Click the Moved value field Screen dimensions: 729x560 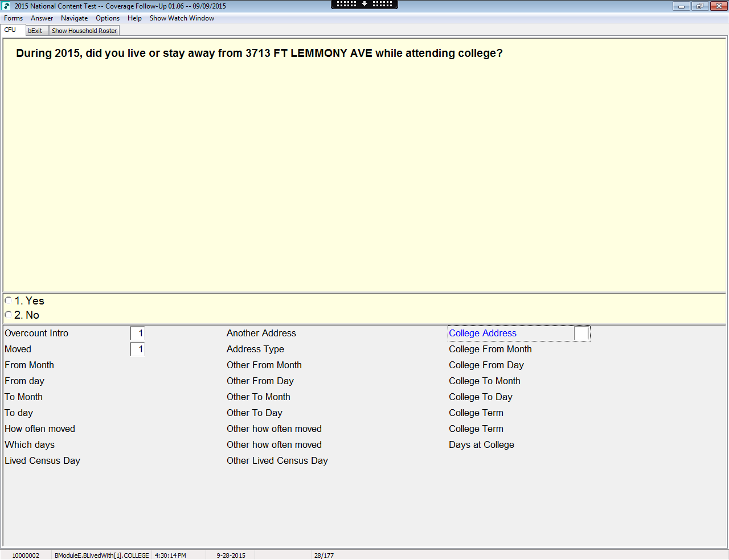pos(137,349)
